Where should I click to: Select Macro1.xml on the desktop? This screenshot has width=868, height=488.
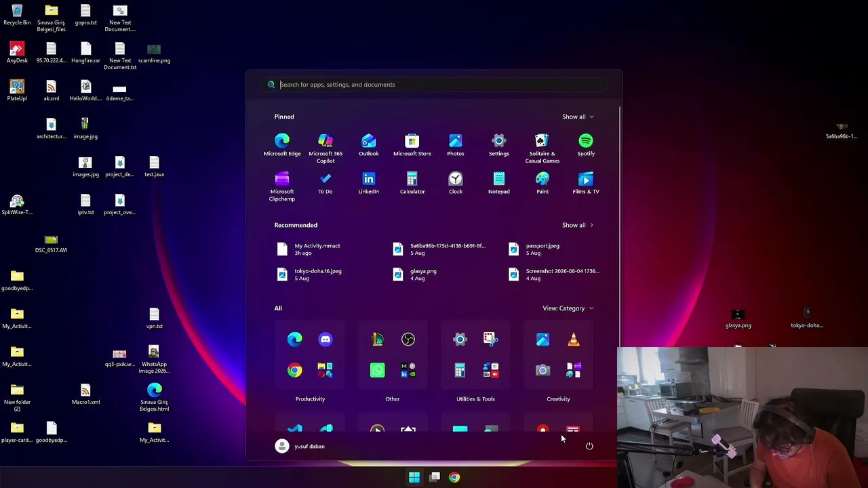pos(85,394)
